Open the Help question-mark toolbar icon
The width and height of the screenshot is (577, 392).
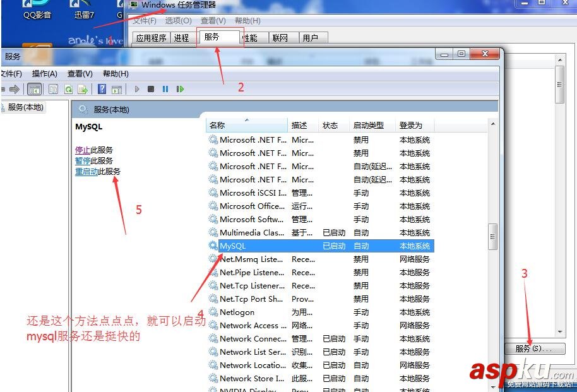pos(102,89)
